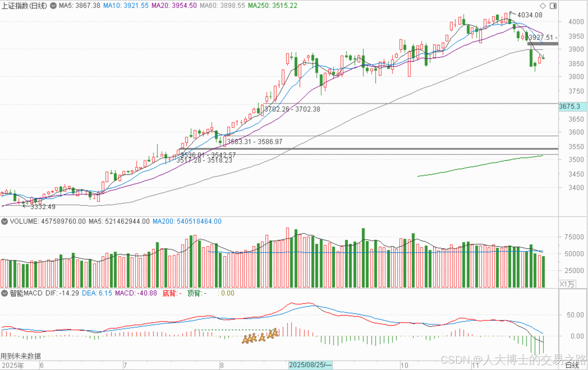
Task: Click the 3332.49 low price annotation
Action: (x=43, y=207)
